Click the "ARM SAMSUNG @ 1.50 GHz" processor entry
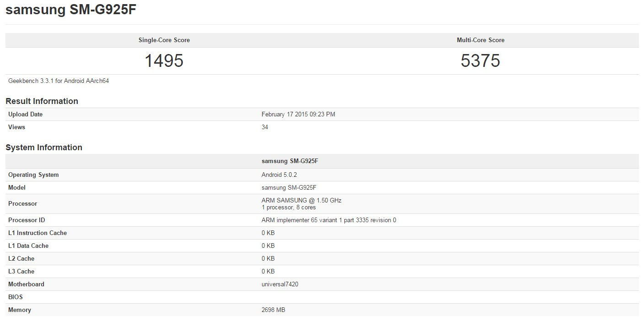644x317 pixels. [x=302, y=200]
